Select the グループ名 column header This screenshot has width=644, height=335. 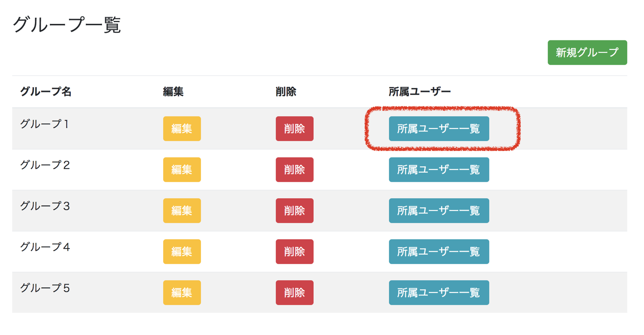(x=45, y=92)
